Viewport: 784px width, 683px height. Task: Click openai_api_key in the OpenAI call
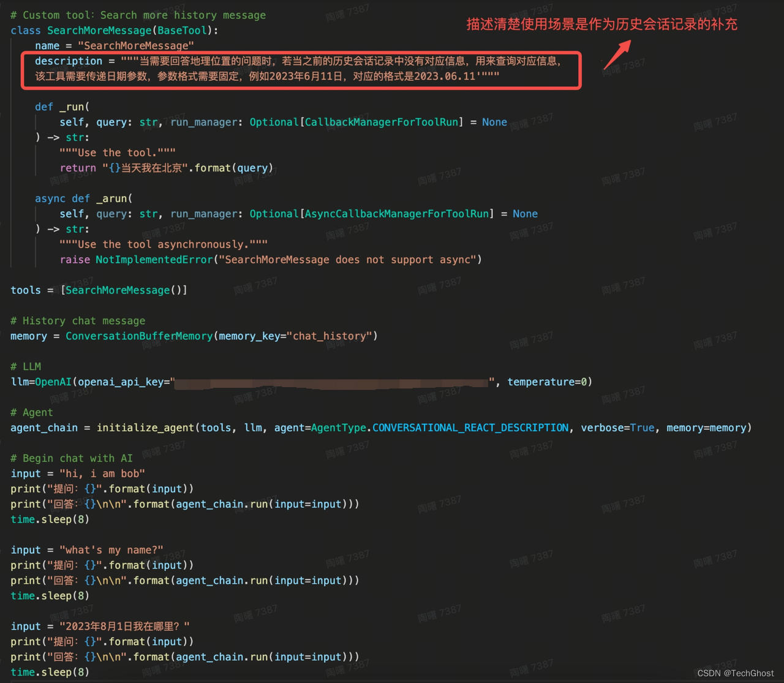(x=121, y=382)
